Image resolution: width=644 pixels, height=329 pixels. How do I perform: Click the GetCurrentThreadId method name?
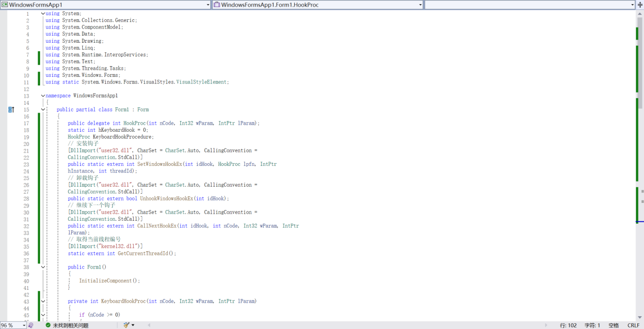(x=143, y=253)
